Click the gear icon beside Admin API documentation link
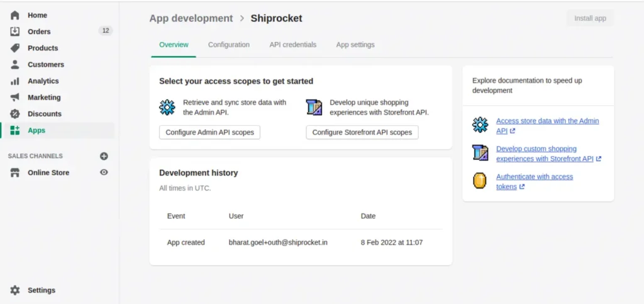This screenshot has height=304, width=644. click(480, 125)
